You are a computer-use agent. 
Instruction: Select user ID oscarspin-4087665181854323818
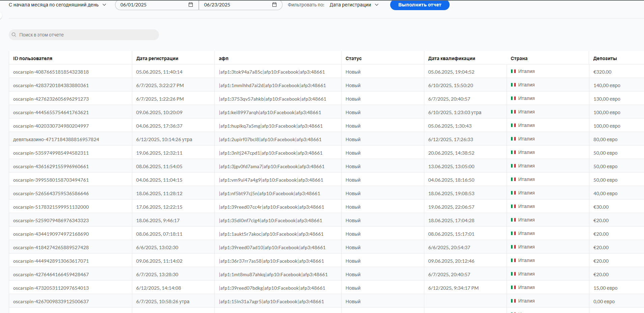click(51, 72)
